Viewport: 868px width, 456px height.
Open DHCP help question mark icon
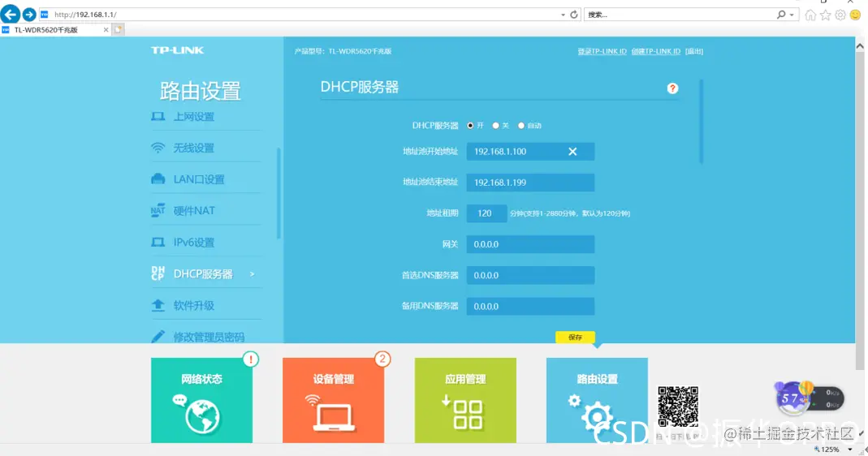[672, 88]
